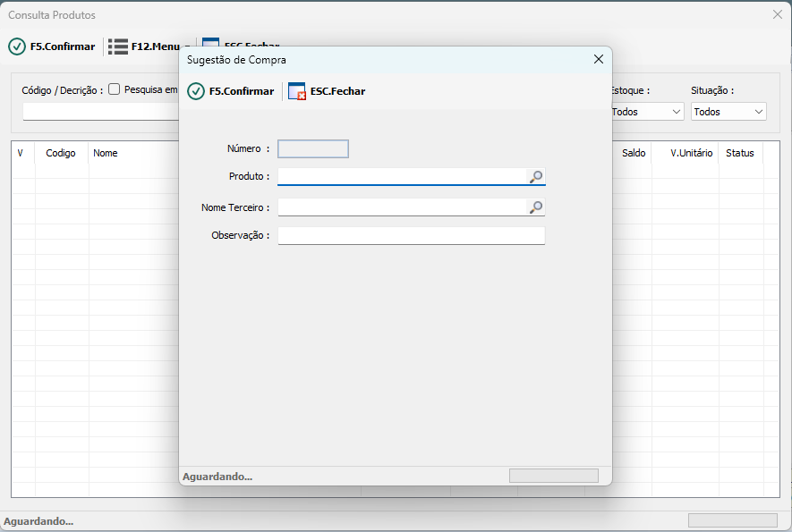Click the ESC.Fechar icon in Sugestão de Compra
The height and width of the screenshot is (532, 792).
(297, 91)
